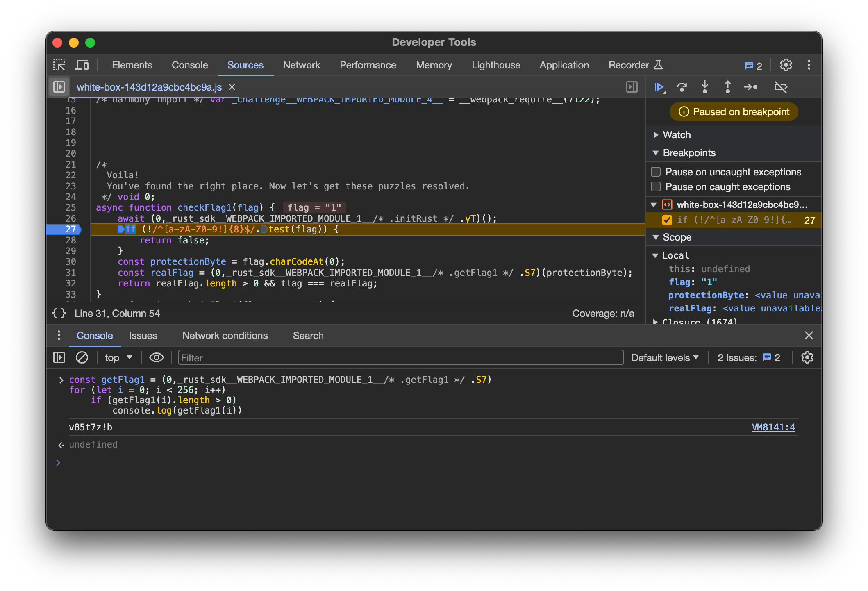Click the 2 Issues counter button
The height and width of the screenshot is (591, 868).
749,357
